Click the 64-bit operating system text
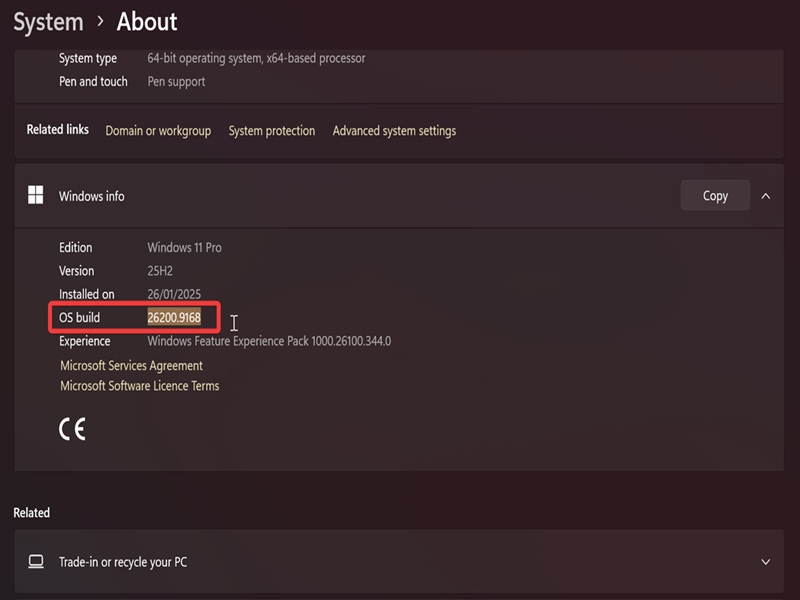The height and width of the screenshot is (600, 800). 256,58
